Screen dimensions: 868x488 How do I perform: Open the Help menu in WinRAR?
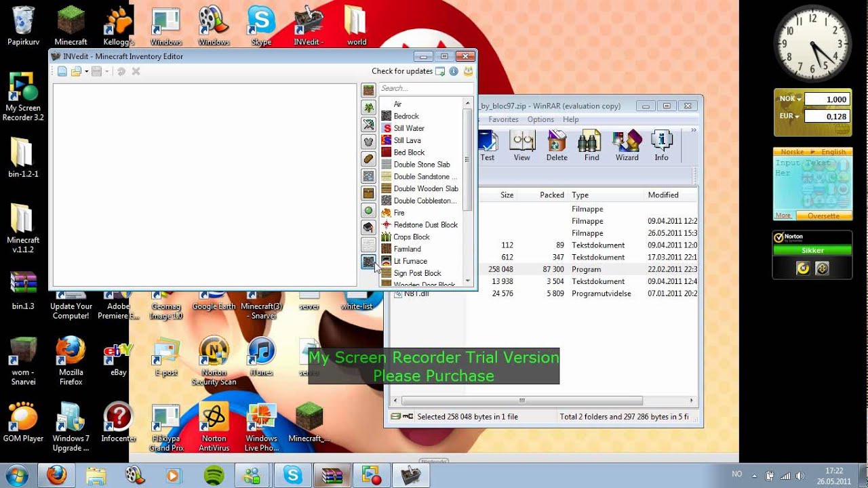click(571, 119)
